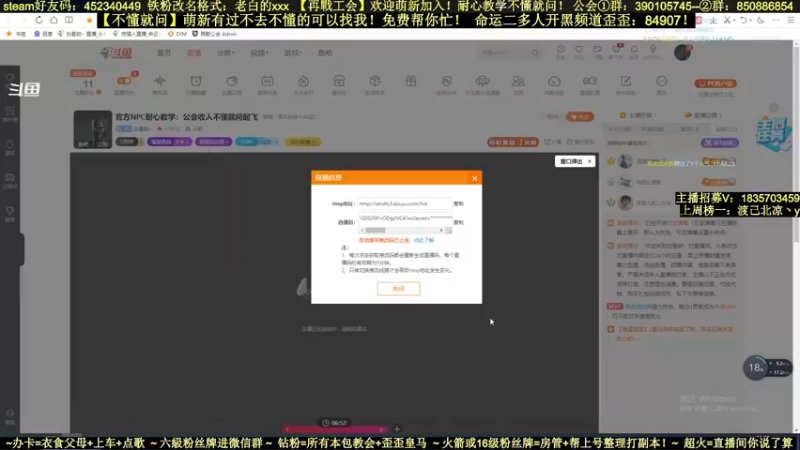Image resolution: width=800 pixels, height=450 pixels.
Task: Open the browser reading mode book icon
Action: click(69, 20)
